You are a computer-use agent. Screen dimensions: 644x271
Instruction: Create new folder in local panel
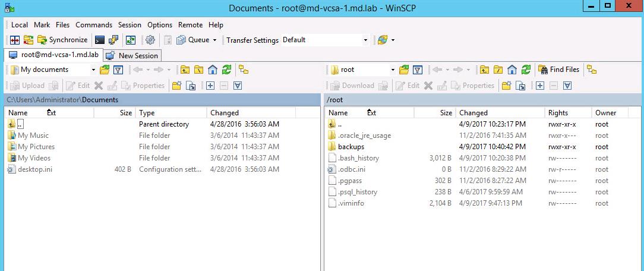point(176,86)
